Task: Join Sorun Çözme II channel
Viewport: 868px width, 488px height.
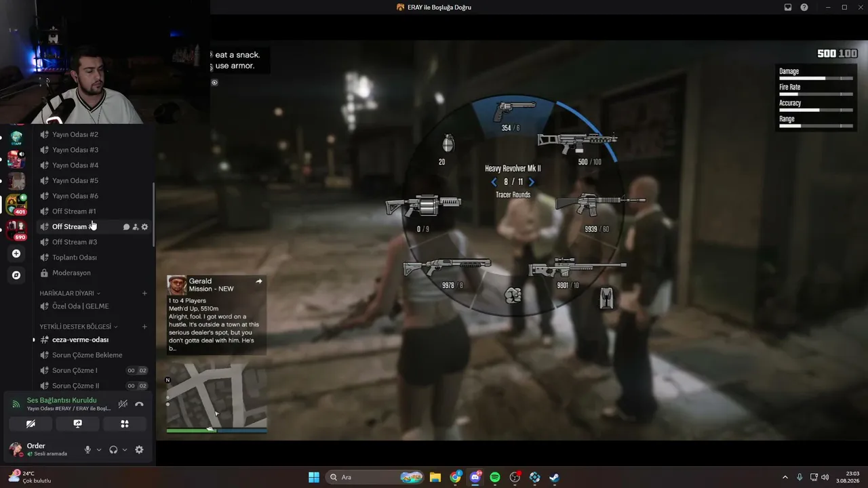Action: click(94, 386)
